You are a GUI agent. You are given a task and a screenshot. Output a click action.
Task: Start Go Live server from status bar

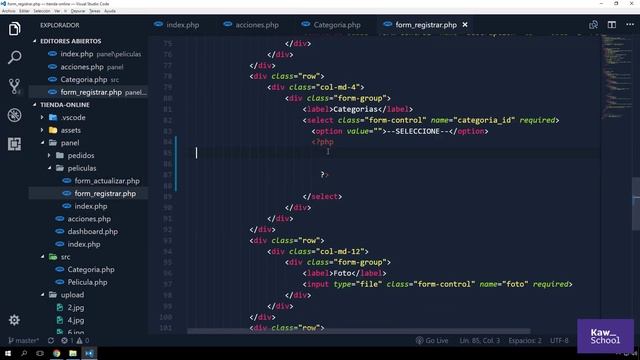pyautogui.click(x=432, y=340)
